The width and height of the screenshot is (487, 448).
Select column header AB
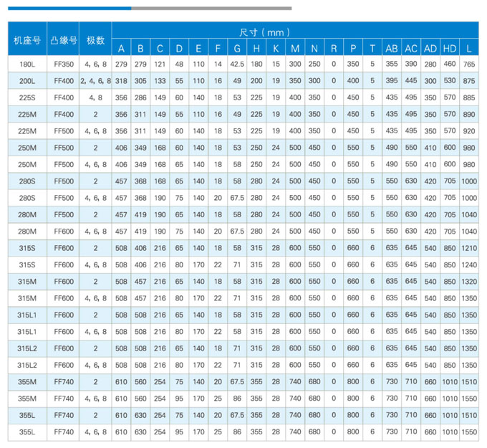tap(392, 49)
